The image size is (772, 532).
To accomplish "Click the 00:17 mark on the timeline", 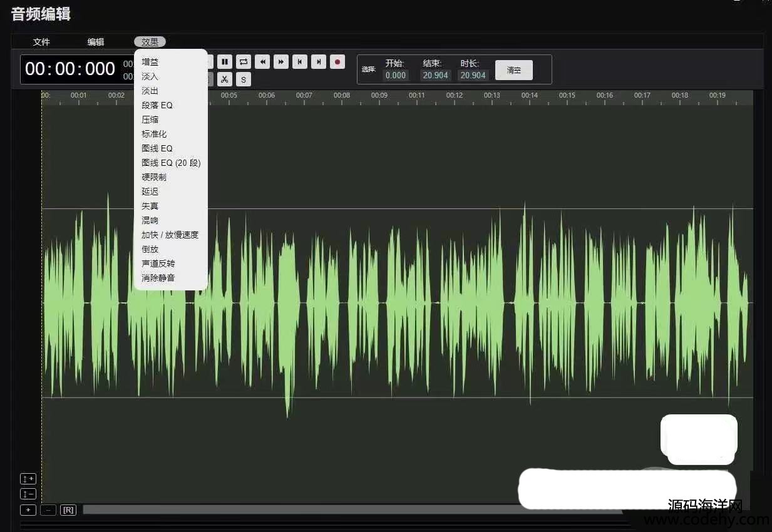I will pyautogui.click(x=642, y=95).
